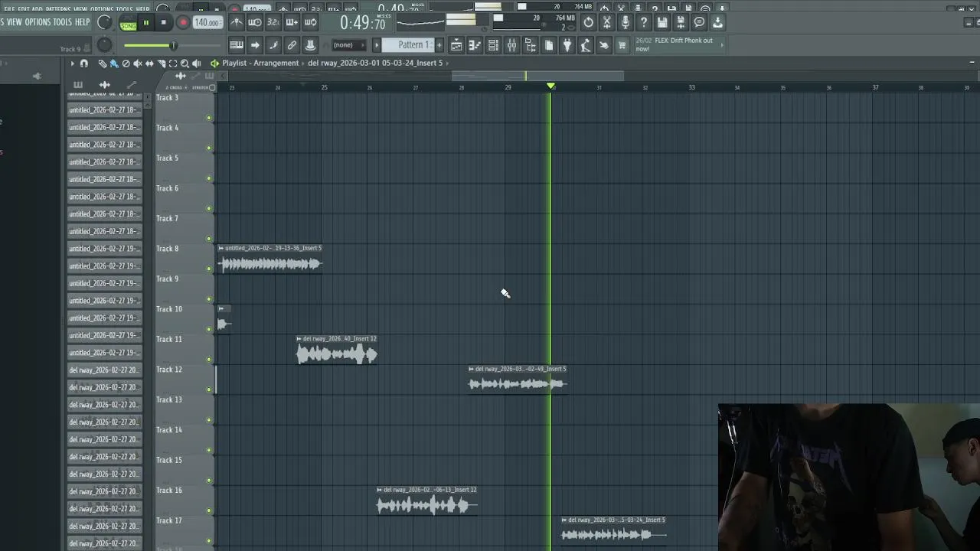
Task: Toggle loop recording icon
Action: [310, 23]
